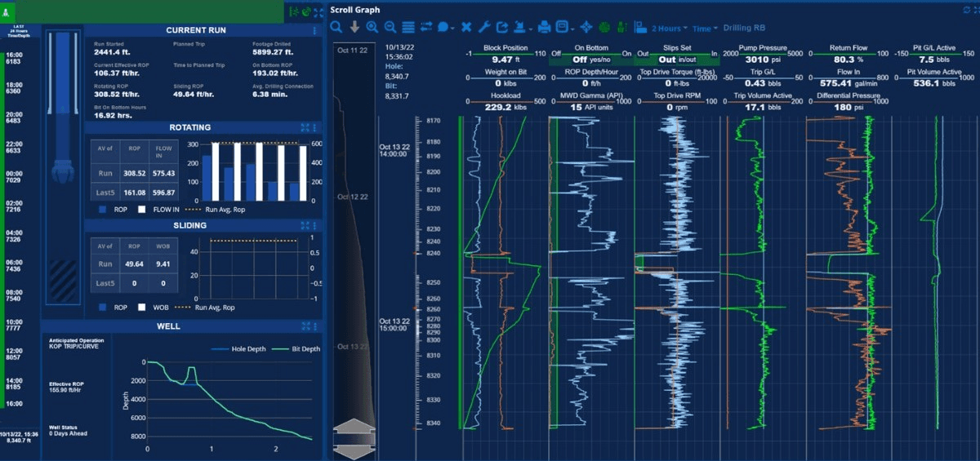Click the search magnifier icon in Scroll Graph toolbar

336,27
